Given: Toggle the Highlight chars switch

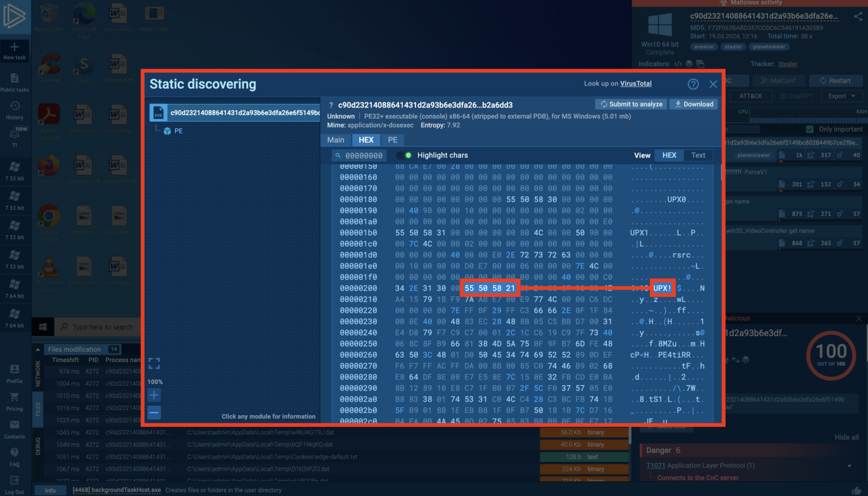Looking at the screenshot, I should point(403,156).
